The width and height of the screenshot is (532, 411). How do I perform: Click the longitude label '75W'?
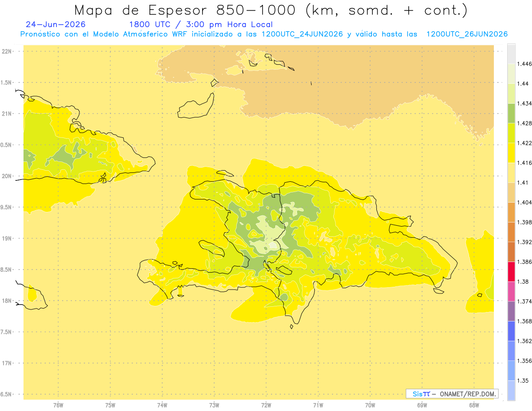click(110, 405)
